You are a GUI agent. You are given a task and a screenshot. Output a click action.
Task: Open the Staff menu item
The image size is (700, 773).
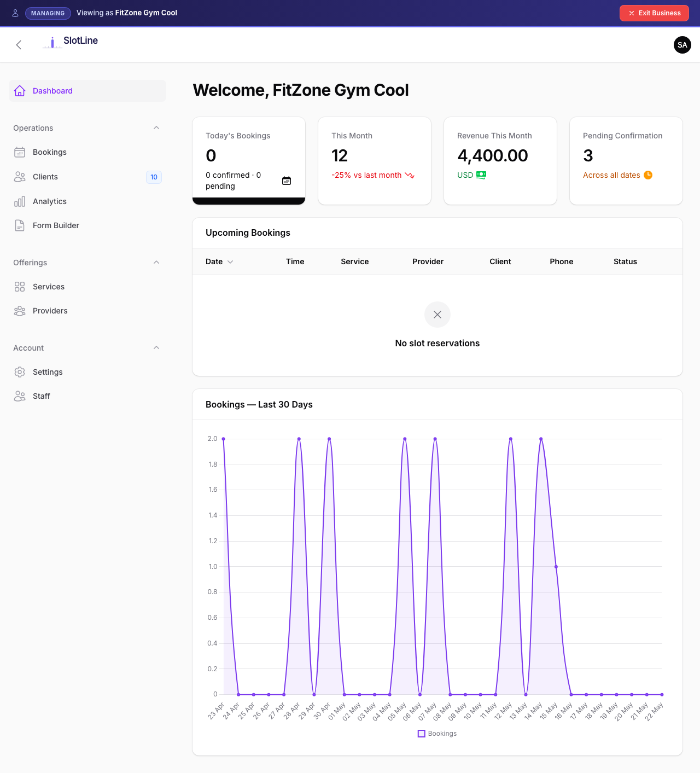(x=87, y=396)
